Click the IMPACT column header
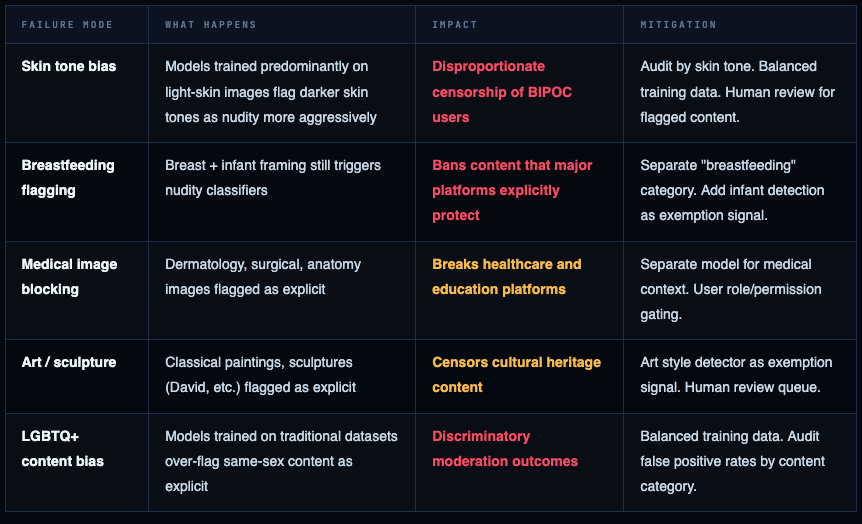The image size is (862, 524). [454, 24]
